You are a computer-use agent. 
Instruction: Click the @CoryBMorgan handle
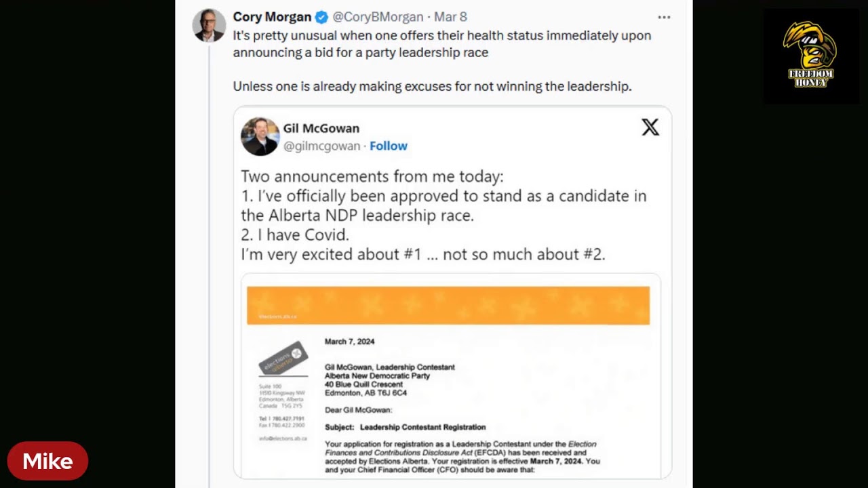pyautogui.click(x=378, y=17)
